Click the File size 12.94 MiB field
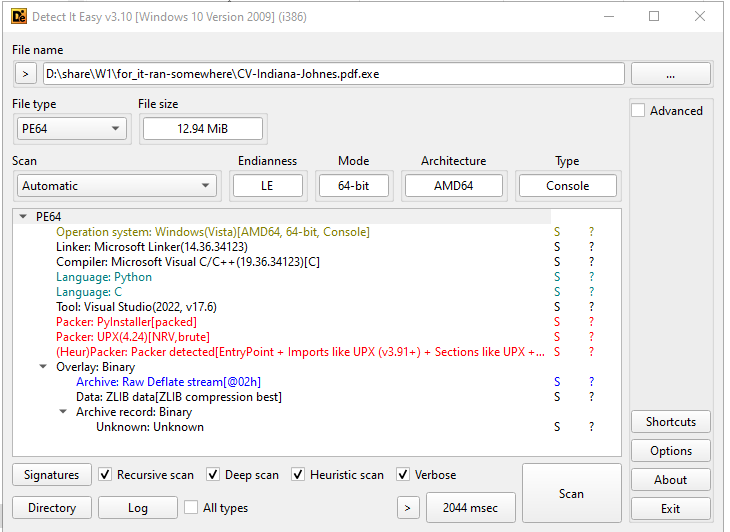Viewport: 730px width, 532px height. (203, 129)
